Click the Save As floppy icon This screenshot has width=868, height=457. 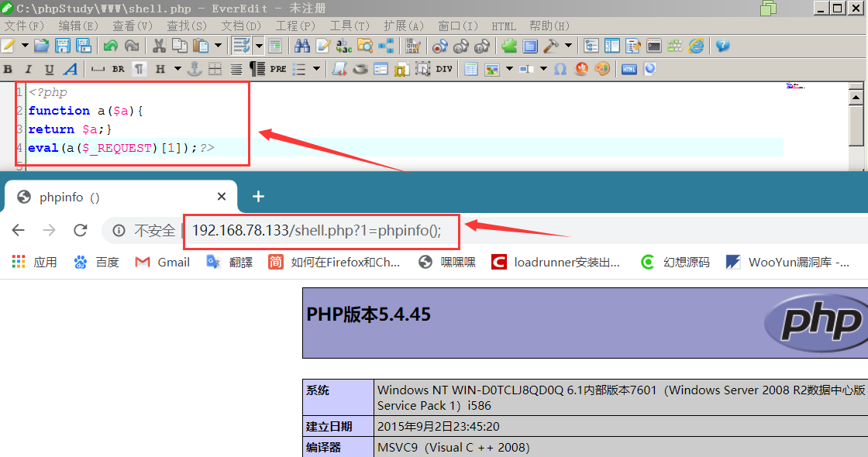(x=84, y=46)
